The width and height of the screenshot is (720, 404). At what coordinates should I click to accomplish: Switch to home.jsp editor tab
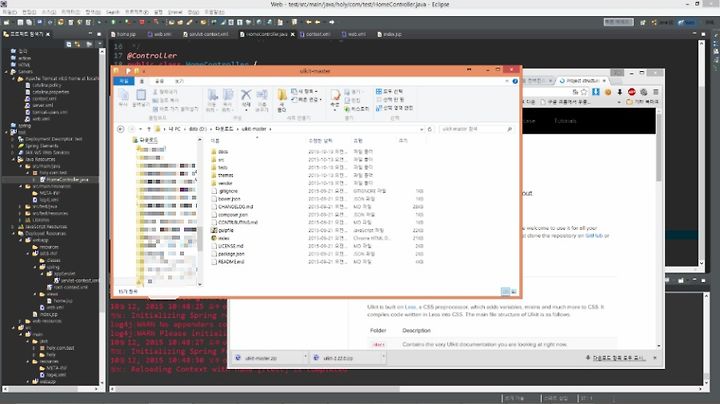123,34
